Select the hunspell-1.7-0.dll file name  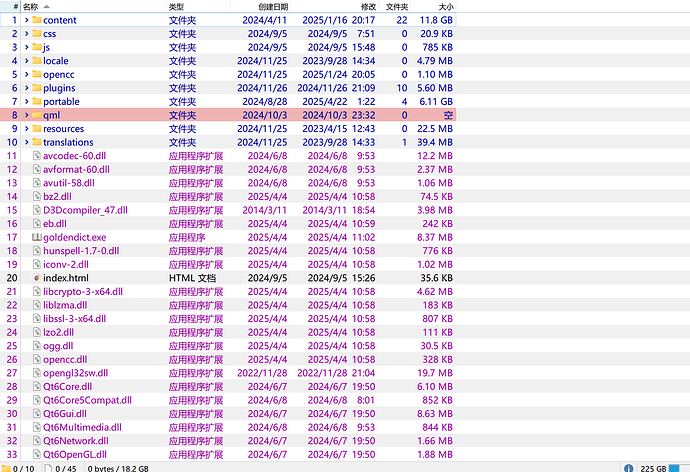tap(81, 250)
